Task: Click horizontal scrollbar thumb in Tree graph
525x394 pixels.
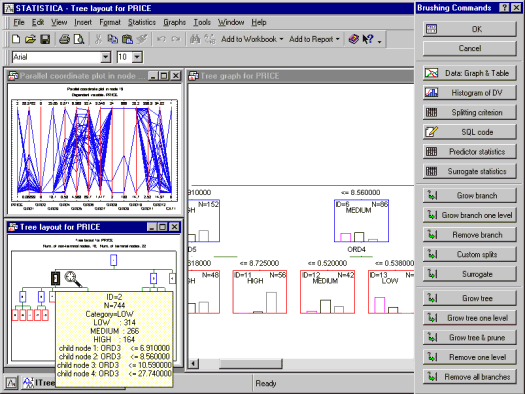Action: [x=250, y=364]
